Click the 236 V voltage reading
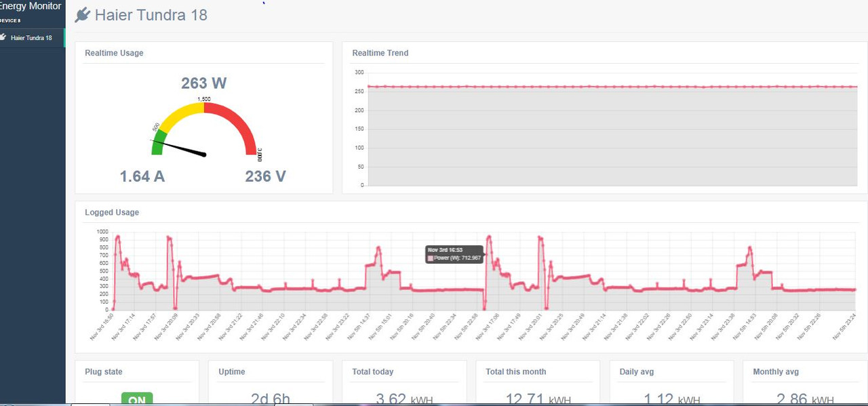The image size is (868, 406). coord(265,176)
